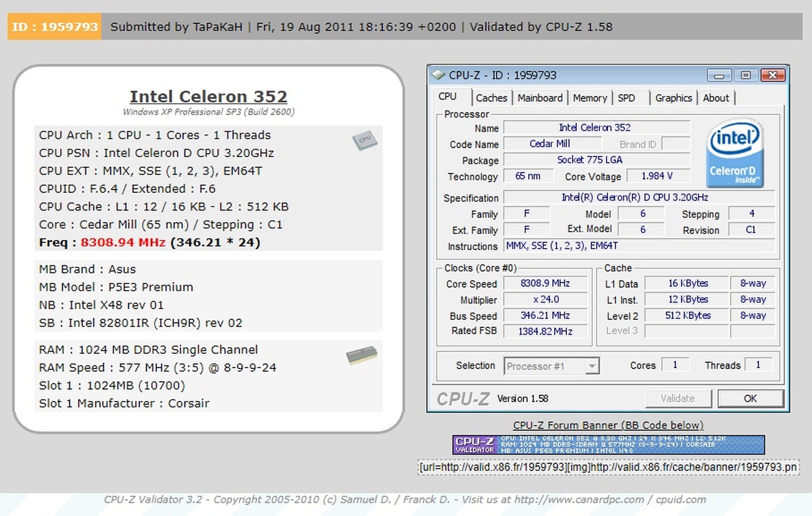Click the CPU-Z Forum Banner link
Screen dimensions: 812x516
pyautogui.click(x=608, y=425)
